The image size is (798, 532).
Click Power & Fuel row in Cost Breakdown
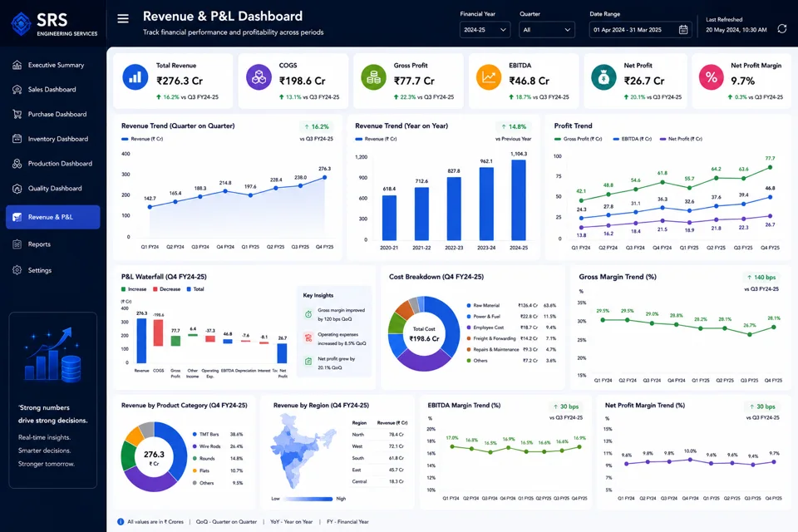point(511,317)
